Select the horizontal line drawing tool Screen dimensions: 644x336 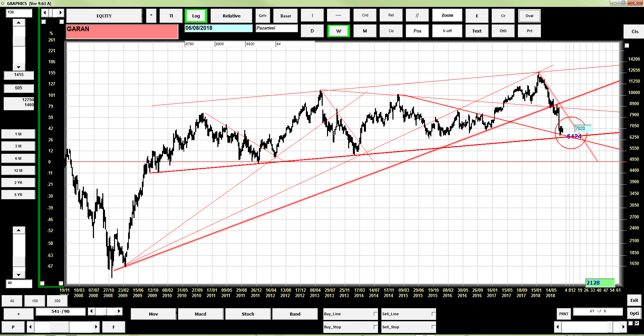point(338,15)
